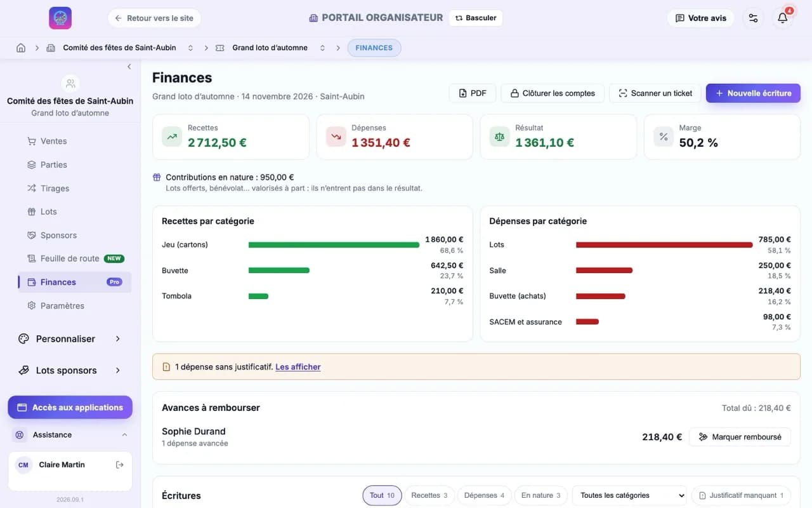This screenshot has height=508, width=812.
Task: Click the Nouvelle écriture button
Action: pos(753,93)
